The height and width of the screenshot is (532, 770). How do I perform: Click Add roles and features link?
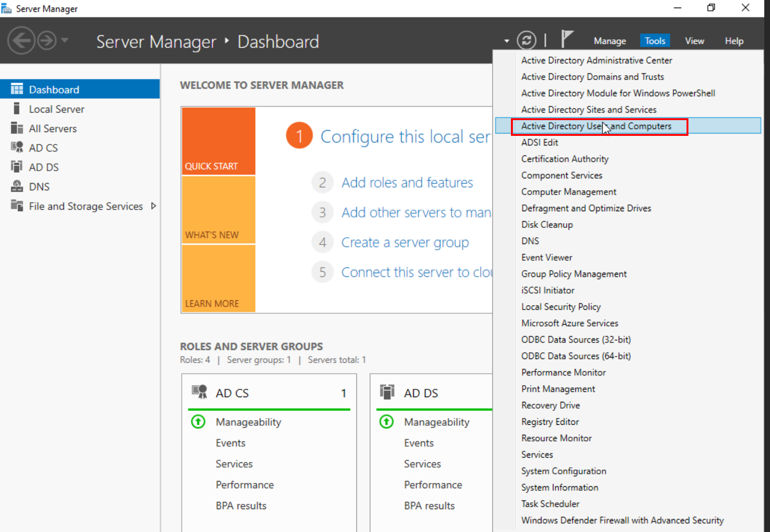407,183
